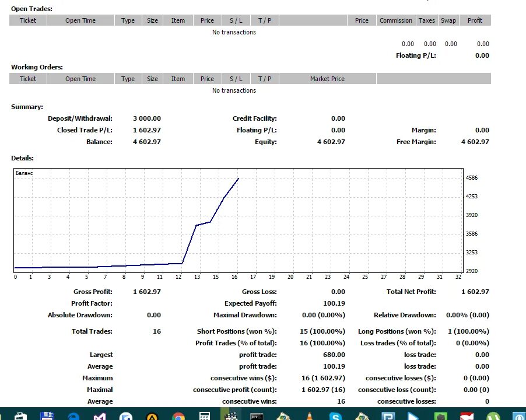
Task: Open Microsoft Edge browser
Action: 73,415
